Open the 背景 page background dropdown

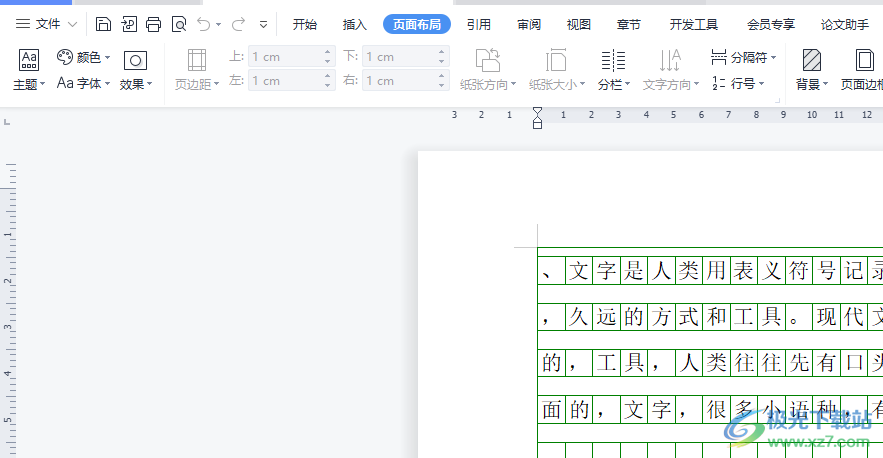[x=811, y=70]
